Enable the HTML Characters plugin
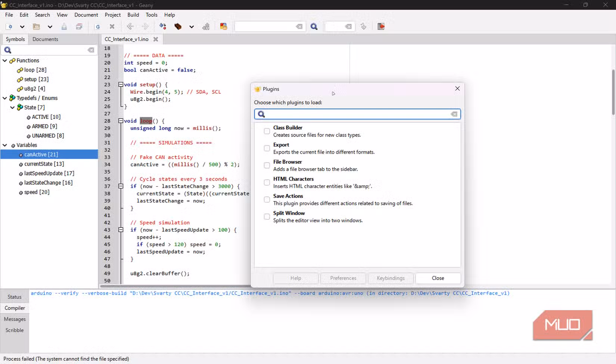The image size is (616, 364). 267,183
